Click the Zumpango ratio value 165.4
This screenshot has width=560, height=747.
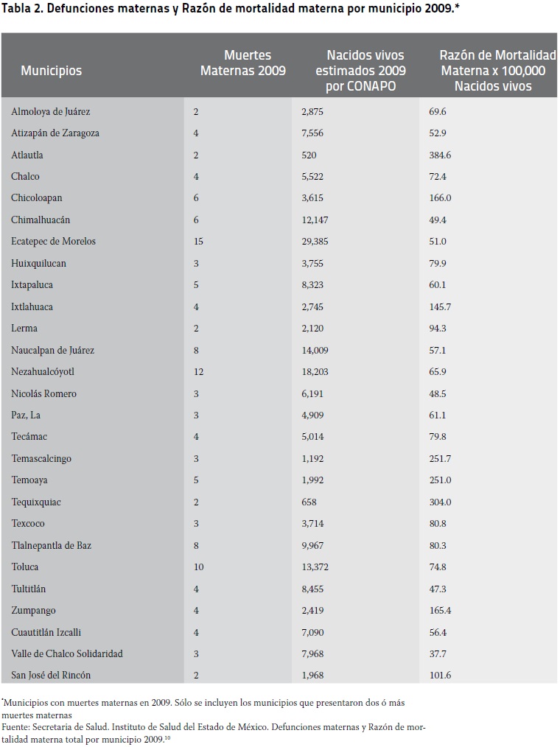[x=440, y=610]
